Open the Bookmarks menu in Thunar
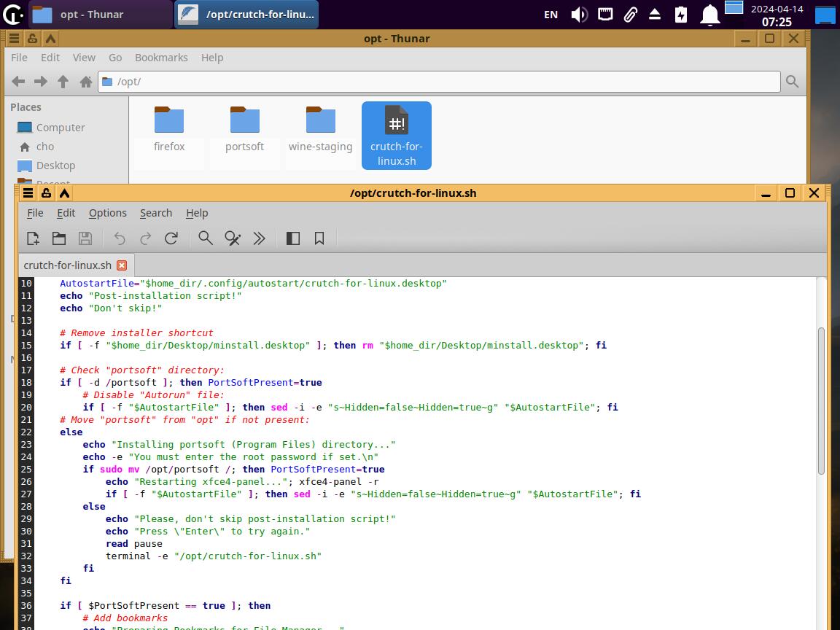Viewport: 840px width, 630px height. 161,58
